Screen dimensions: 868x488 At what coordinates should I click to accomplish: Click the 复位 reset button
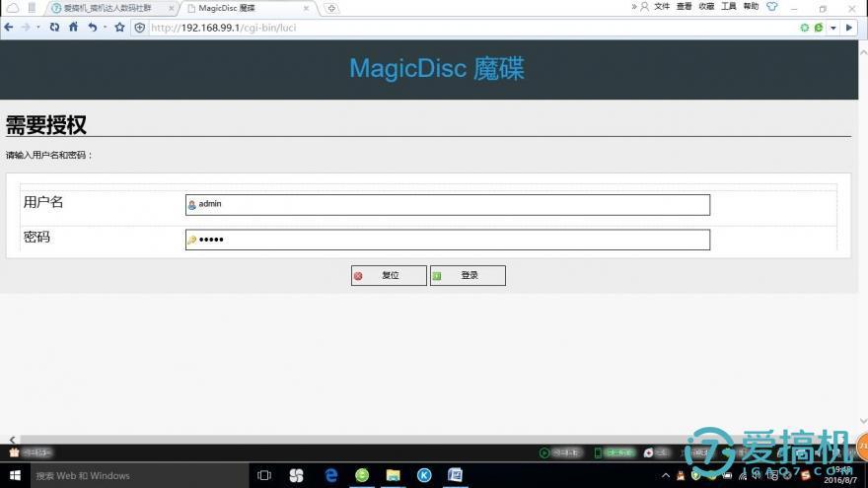(389, 275)
